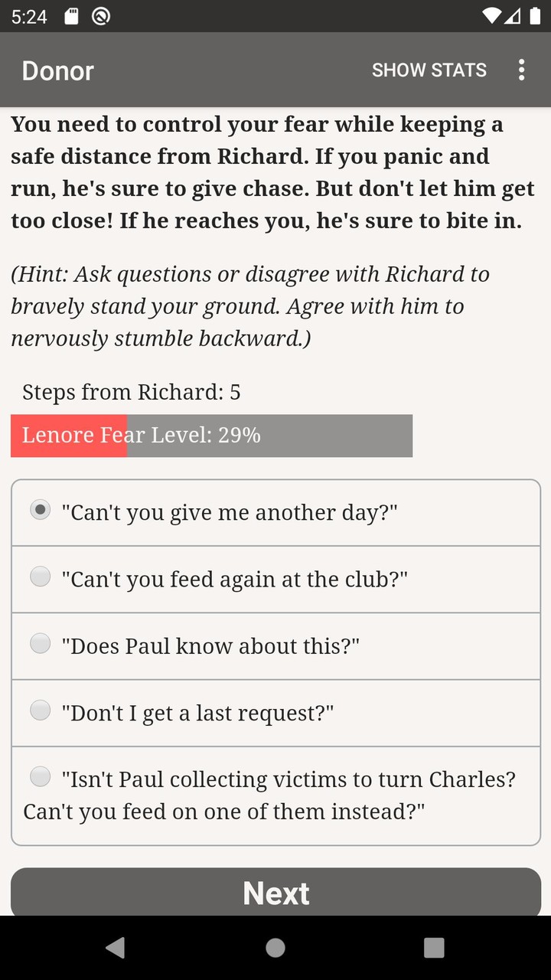Tap SHOW STATS in the header
The image size is (551, 980).
[429, 70]
